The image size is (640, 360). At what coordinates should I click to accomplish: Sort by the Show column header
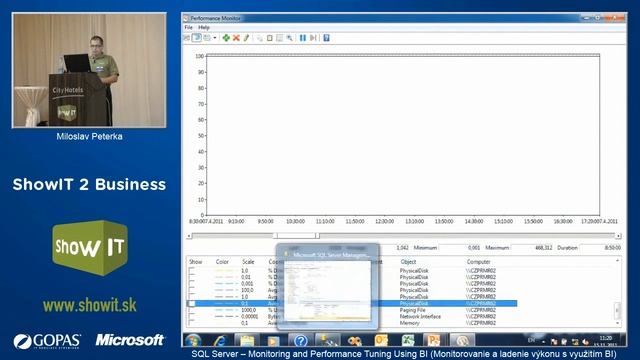point(196,262)
